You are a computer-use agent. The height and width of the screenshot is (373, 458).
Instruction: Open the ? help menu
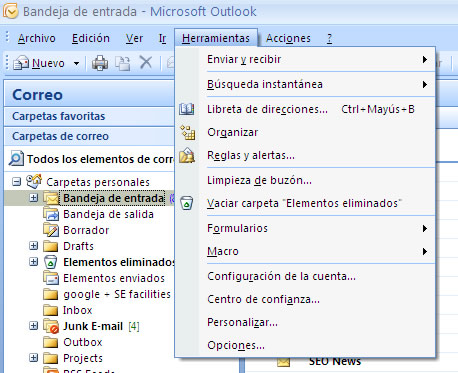329,38
